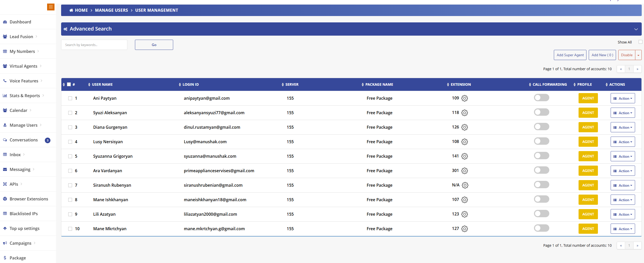Click the Blacklisted IPs sidebar icon

tap(5, 213)
